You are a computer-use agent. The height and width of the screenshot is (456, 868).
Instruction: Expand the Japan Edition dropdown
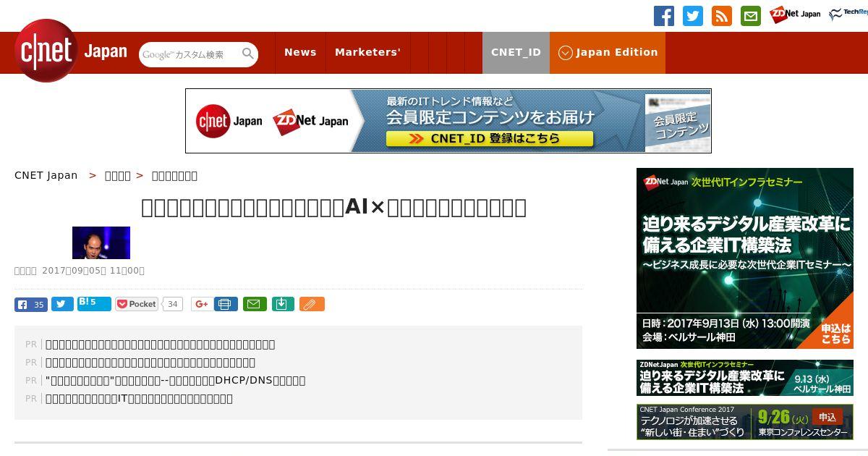coord(608,52)
